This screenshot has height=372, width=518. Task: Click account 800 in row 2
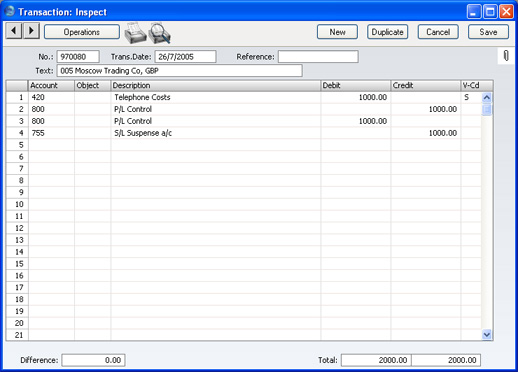tap(51, 109)
